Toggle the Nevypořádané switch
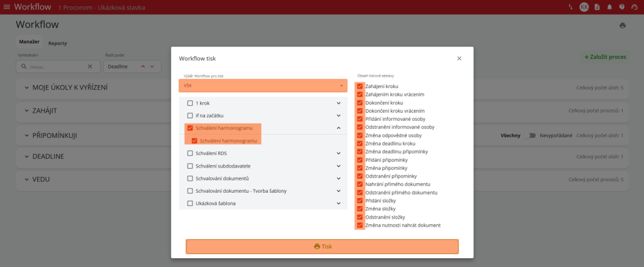The width and height of the screenshot is (644, 267). coord(532,135)
